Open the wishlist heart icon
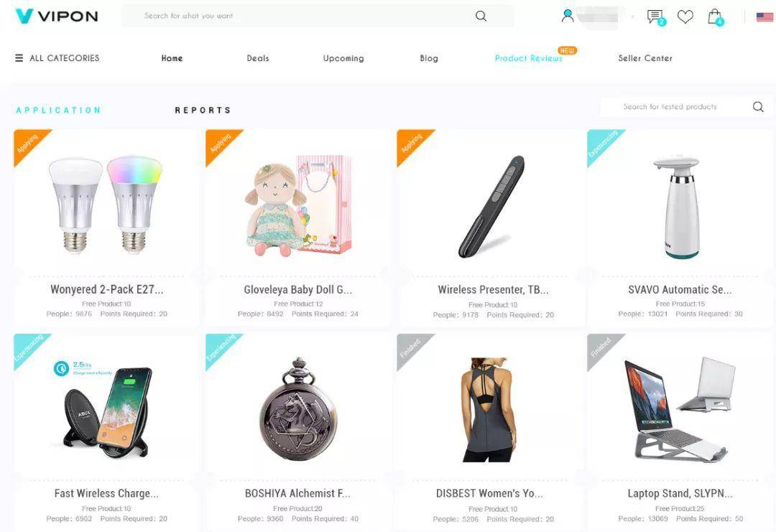 685,17
